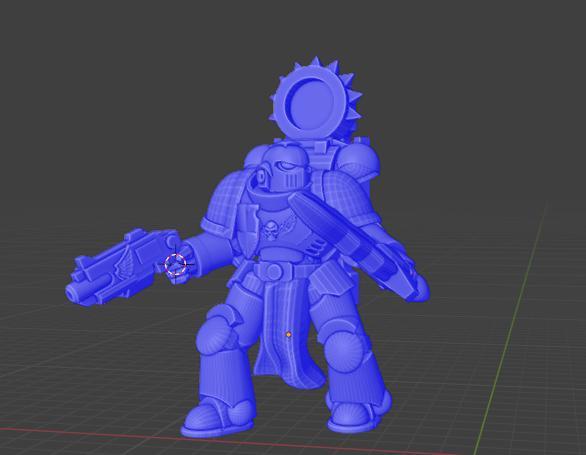Click the orange object origin dot
Viewport: 586px width, 455px height.
coord(289,335)
